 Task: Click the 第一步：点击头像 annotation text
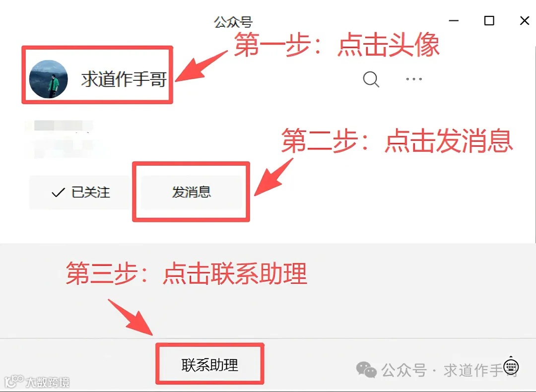click(336, 45)
